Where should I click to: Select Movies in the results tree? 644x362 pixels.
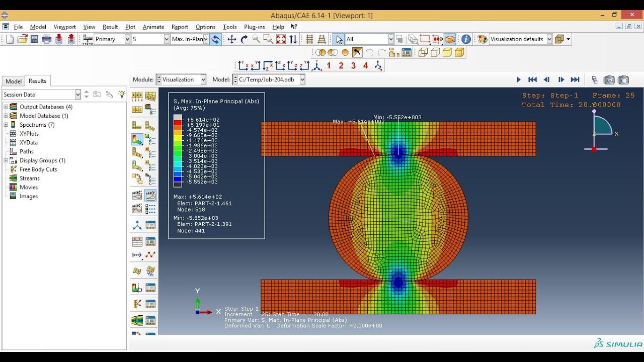click(29, 187)
